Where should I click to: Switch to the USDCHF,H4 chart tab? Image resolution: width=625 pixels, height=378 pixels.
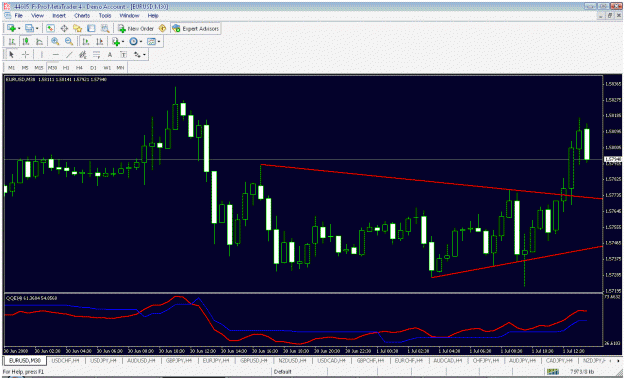(x=65, y=360)
